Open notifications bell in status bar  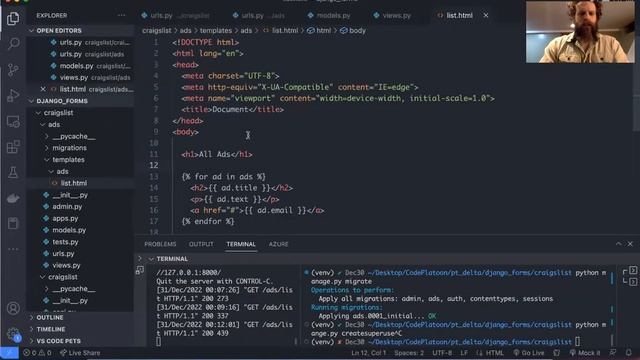pos(629,353)
